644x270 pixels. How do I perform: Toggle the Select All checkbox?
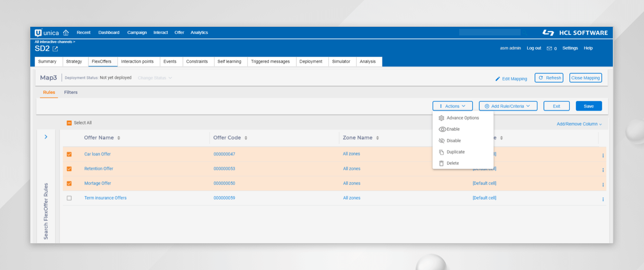69,123
